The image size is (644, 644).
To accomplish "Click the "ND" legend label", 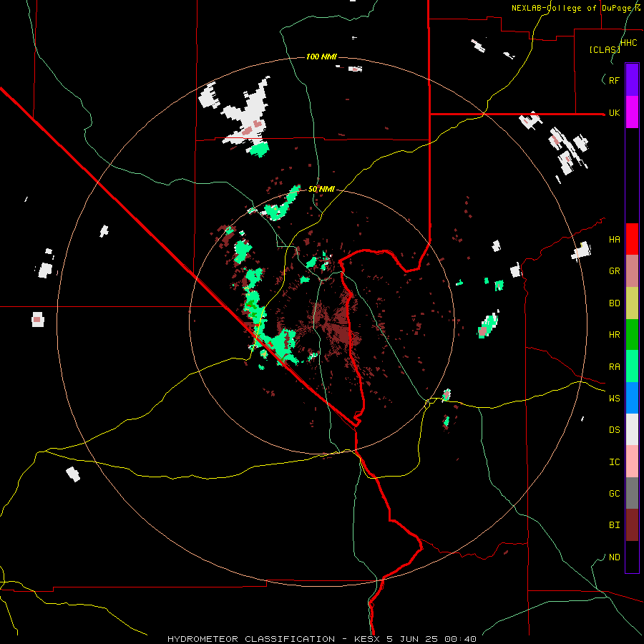I will tap(614, 557).
